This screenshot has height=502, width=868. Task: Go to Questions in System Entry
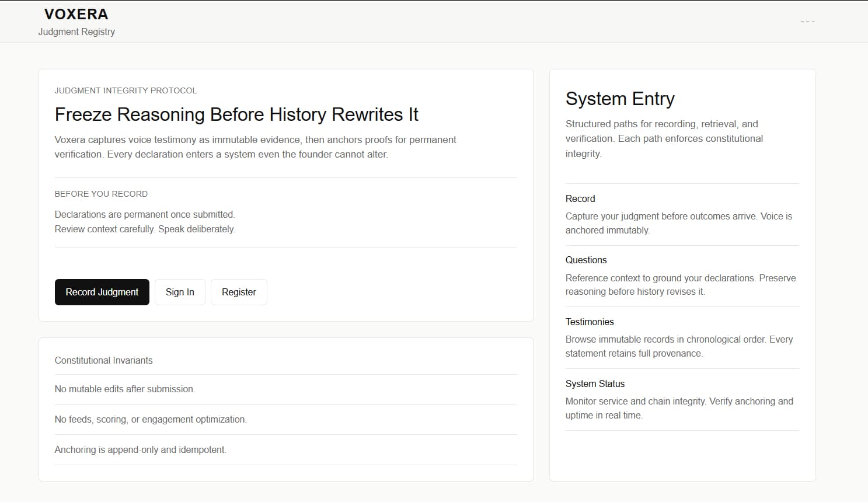tap(586, 260)
